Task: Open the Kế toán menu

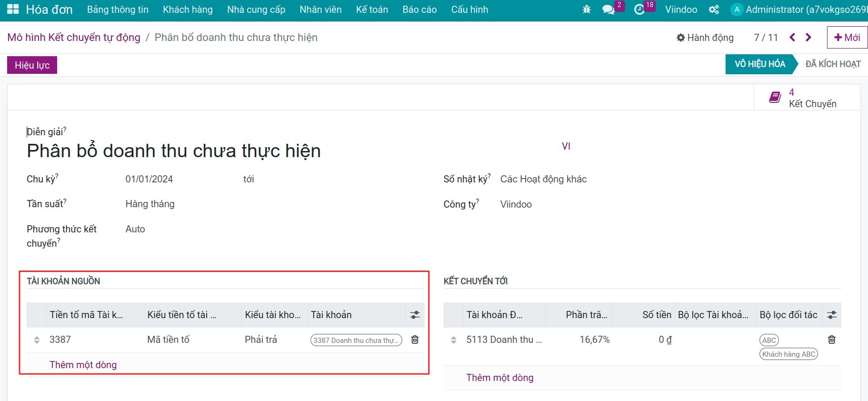Action: click(x=372, y=10)
